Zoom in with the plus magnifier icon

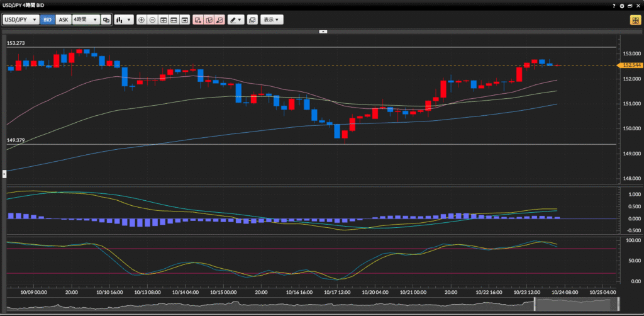(x=142, y=20)
